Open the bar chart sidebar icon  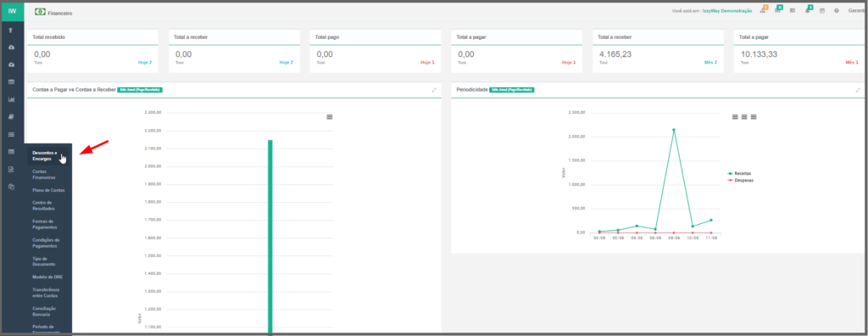coord(11,100)
